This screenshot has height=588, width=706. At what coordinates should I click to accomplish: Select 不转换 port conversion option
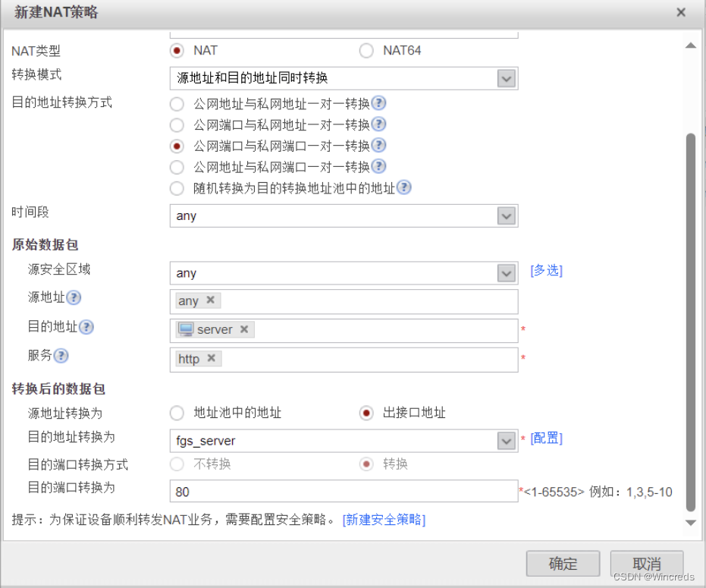177,464
